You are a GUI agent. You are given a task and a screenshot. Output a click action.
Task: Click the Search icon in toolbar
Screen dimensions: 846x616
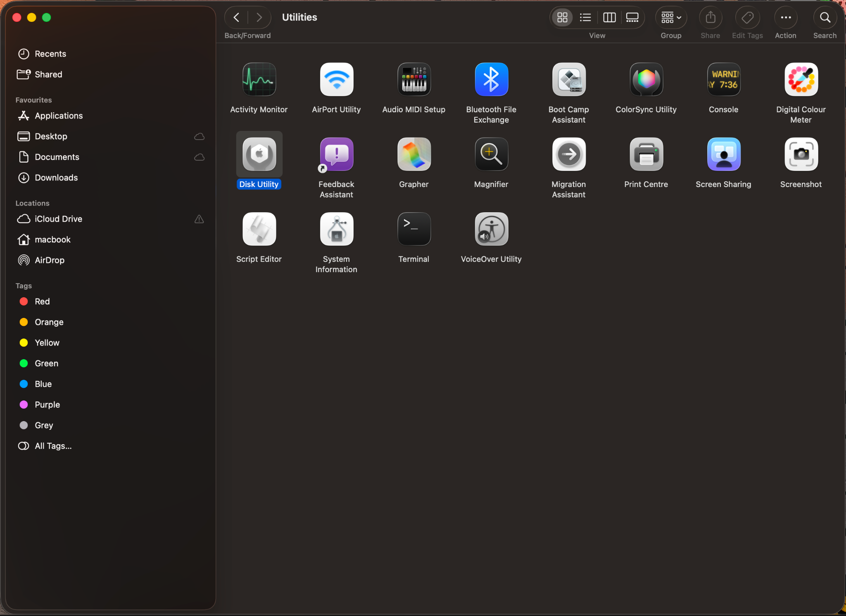pos(825,17)
